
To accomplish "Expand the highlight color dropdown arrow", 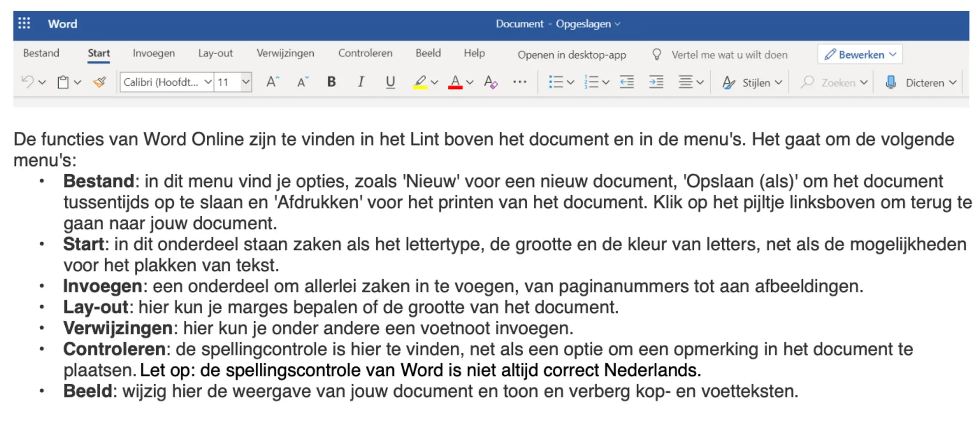I will click(x=434, y=82).
